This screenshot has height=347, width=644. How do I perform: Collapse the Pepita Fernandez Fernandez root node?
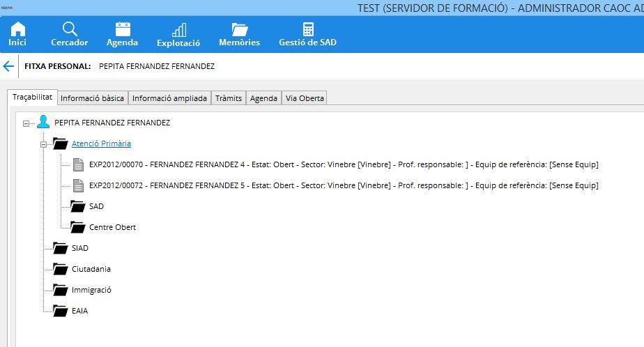pyautogui.click(x=26, y=123)
